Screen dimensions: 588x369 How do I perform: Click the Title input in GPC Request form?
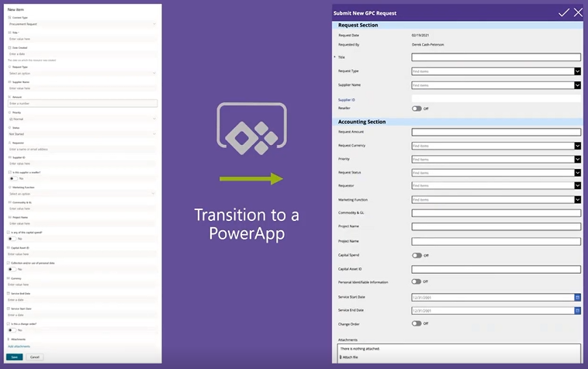496,57
